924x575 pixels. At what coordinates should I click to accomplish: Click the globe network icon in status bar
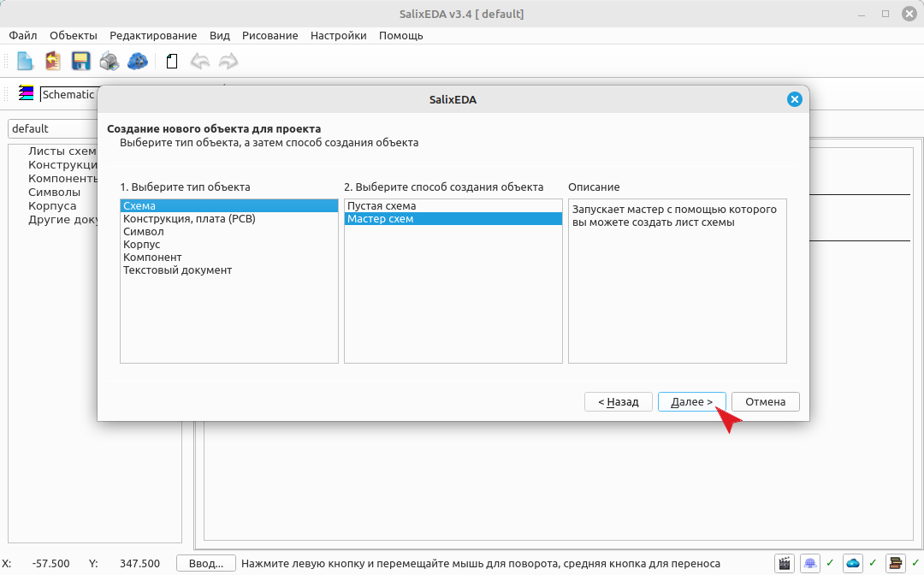tap(810, 563)
